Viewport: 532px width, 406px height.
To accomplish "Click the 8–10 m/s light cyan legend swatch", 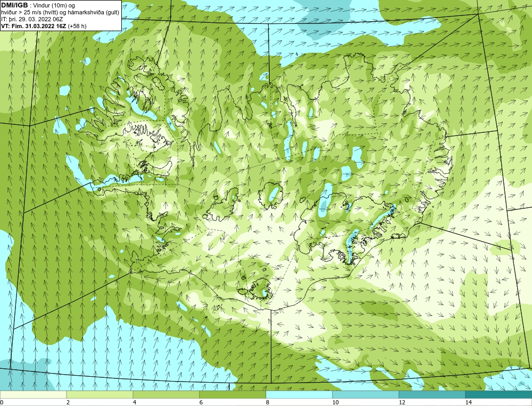I will [299, 395].
